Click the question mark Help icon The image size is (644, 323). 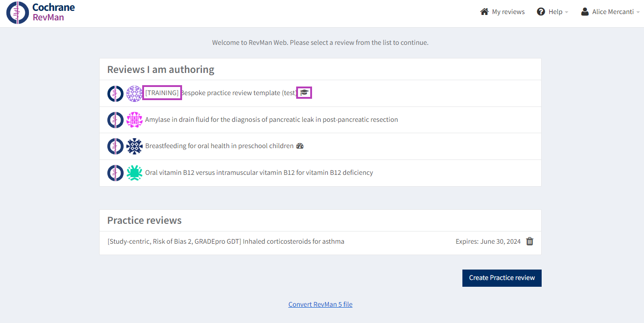pyautogui.click(x=541, y=12)
